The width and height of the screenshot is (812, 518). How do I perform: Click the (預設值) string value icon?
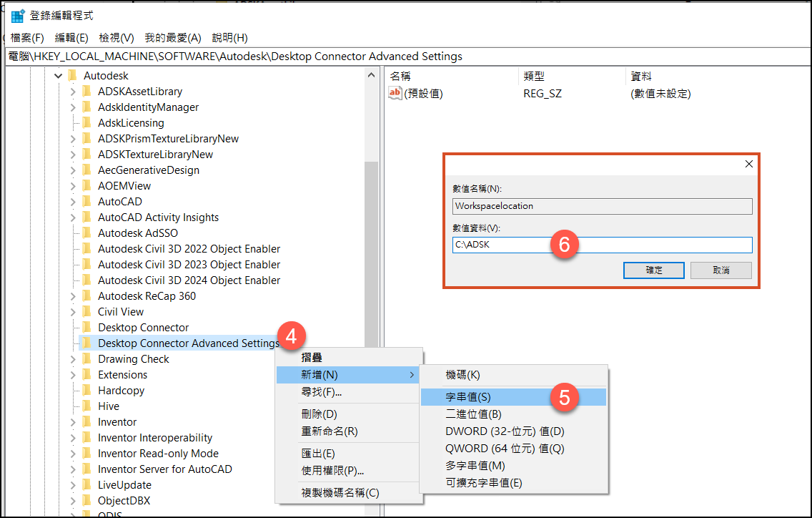pos(395,93)
